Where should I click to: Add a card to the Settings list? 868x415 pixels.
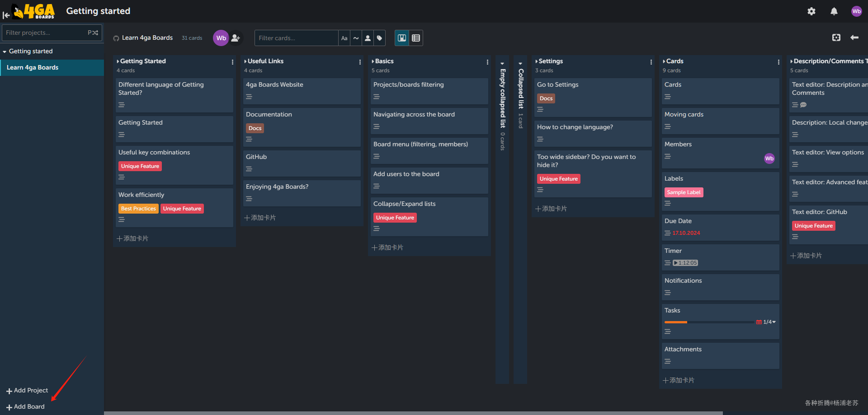tap(551, 209)
